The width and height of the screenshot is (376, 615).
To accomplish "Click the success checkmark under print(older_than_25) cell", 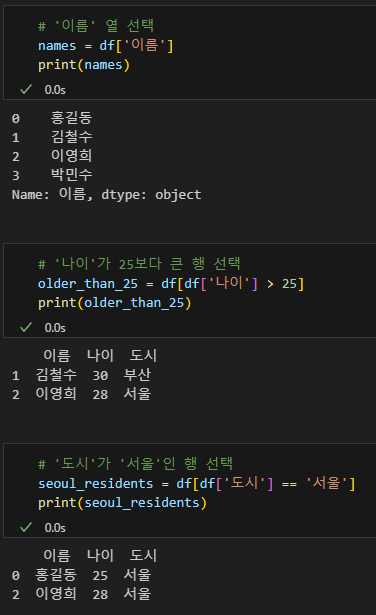I will click(26, 328).
